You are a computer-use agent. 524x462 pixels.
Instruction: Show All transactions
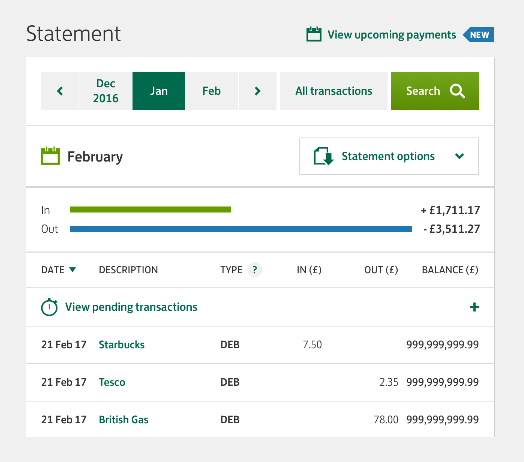coord(334,91)
